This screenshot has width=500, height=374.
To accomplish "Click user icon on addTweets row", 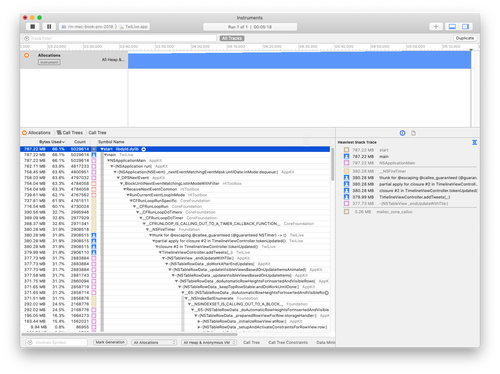I will [x=94, y=252].
